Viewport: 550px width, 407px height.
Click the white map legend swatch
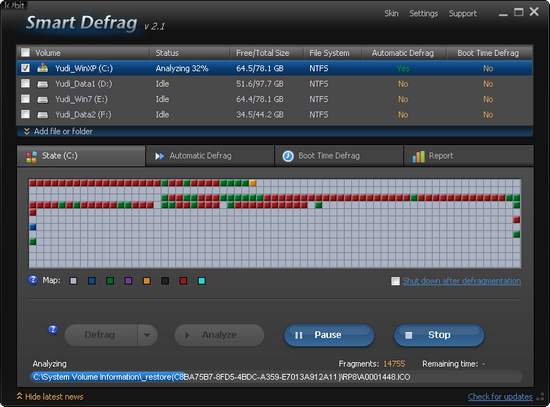73,281
